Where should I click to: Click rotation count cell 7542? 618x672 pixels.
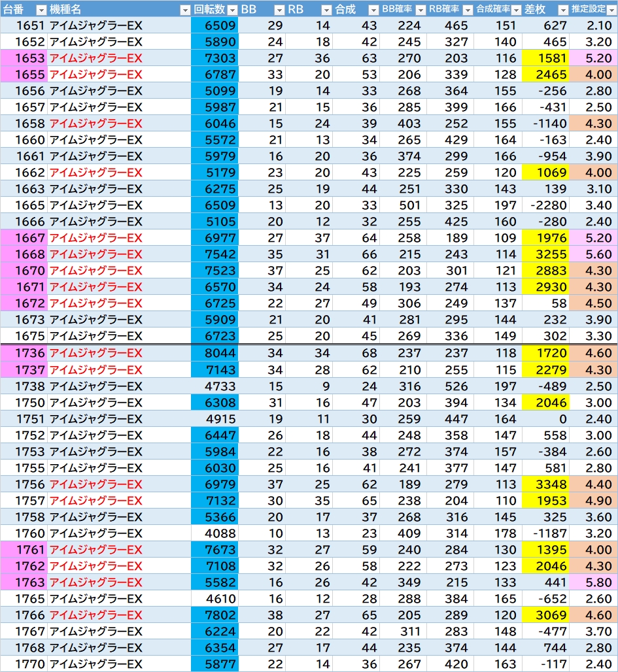pos(215,254)
